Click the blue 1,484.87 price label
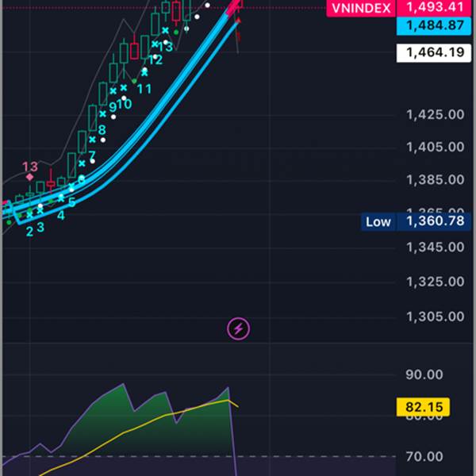This screenshot has height=476, width=476. 435,26
